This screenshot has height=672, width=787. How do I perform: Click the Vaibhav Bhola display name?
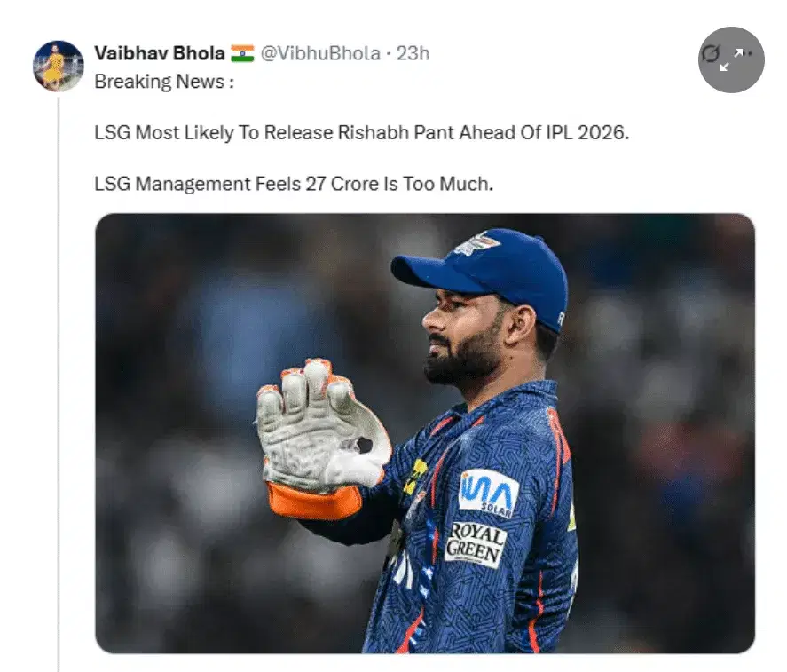click(159, 53)
